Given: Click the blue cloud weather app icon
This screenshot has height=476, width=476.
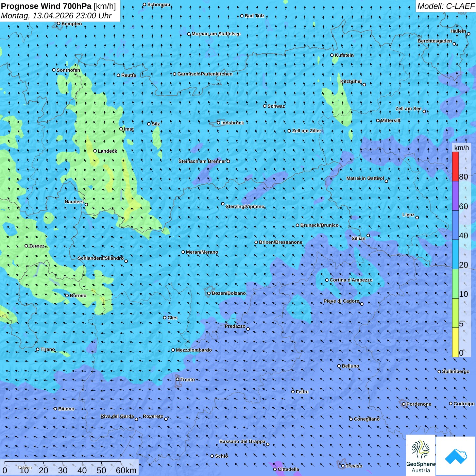Looking at the screenshot, I should click(456, 456).
